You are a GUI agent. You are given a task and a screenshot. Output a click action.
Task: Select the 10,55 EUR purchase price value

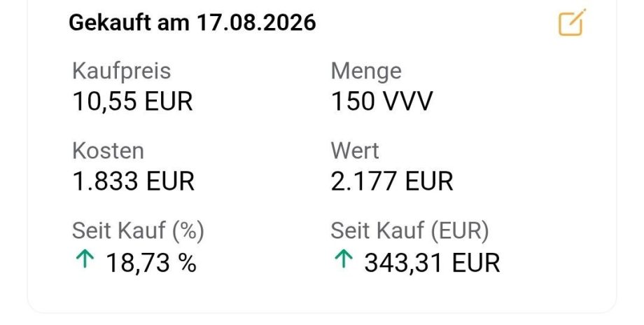(x=133, y=101)
